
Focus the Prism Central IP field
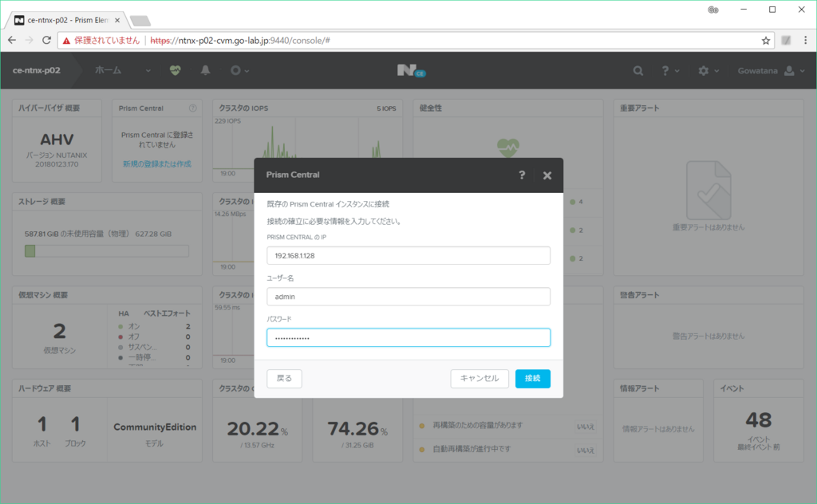(408, 256)
